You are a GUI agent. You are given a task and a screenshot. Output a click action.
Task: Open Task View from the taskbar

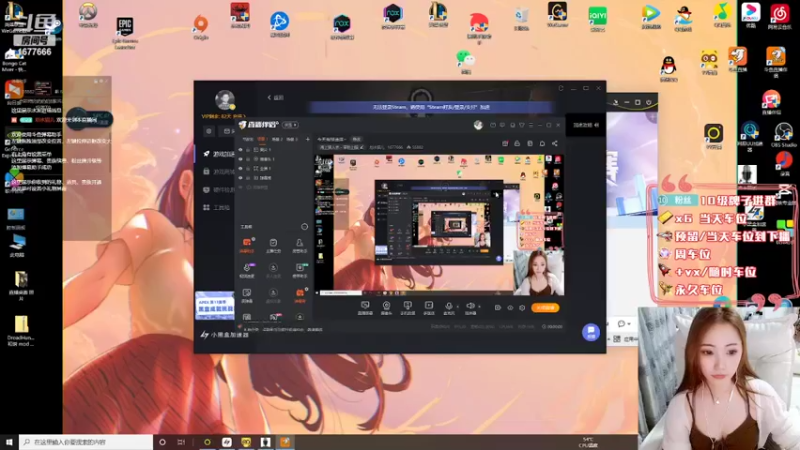[x=181, y=442]
